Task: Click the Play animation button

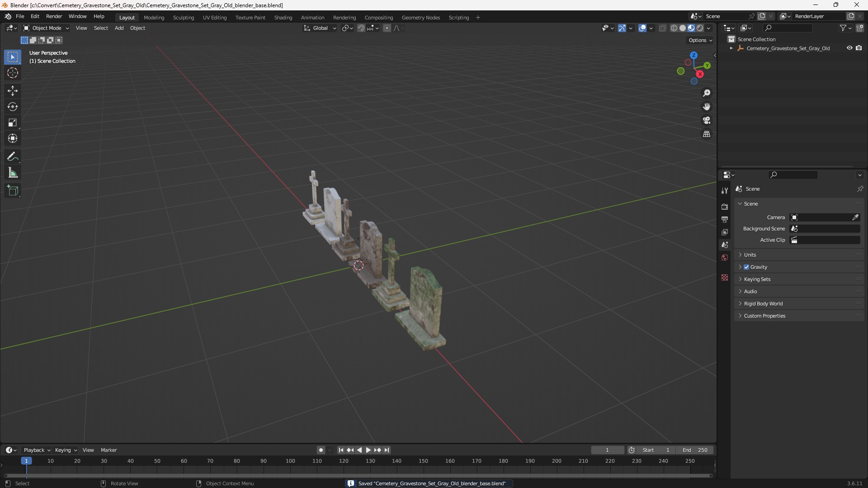Action: pos(368,450)
